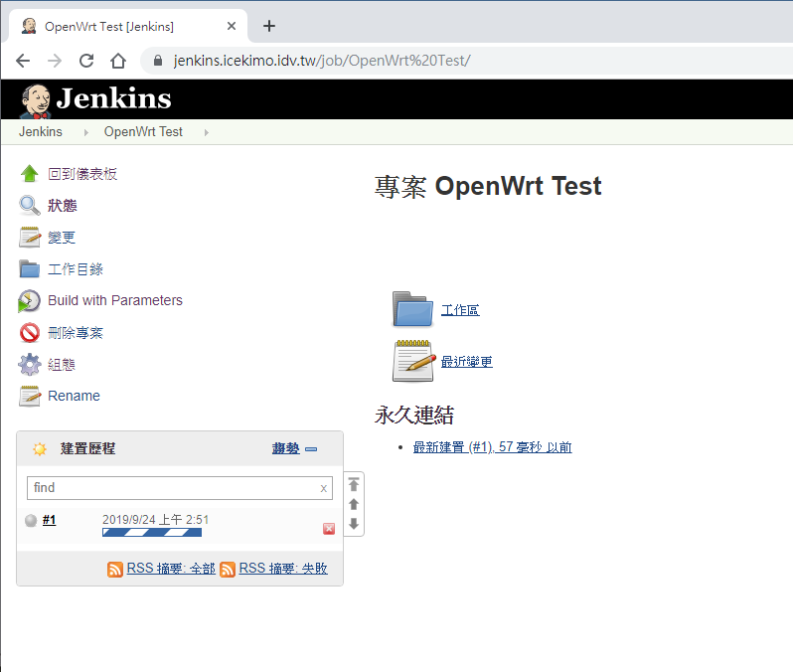The height and width of the screenshot is (672, 793).
Task: Click the RSS feed icon for 全部
Action: pyautogui.click(x=115, y=570)
